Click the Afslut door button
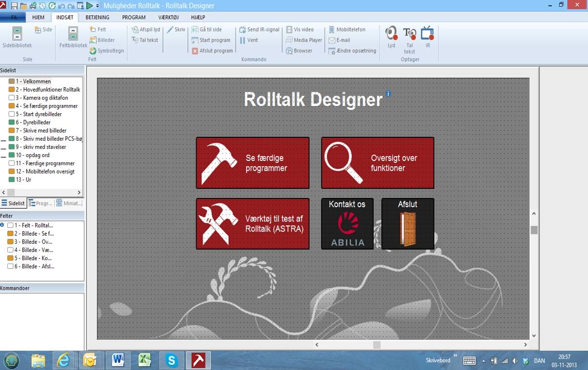The height and width of the screenshot is (370, 588). click(x=408, y=224)
